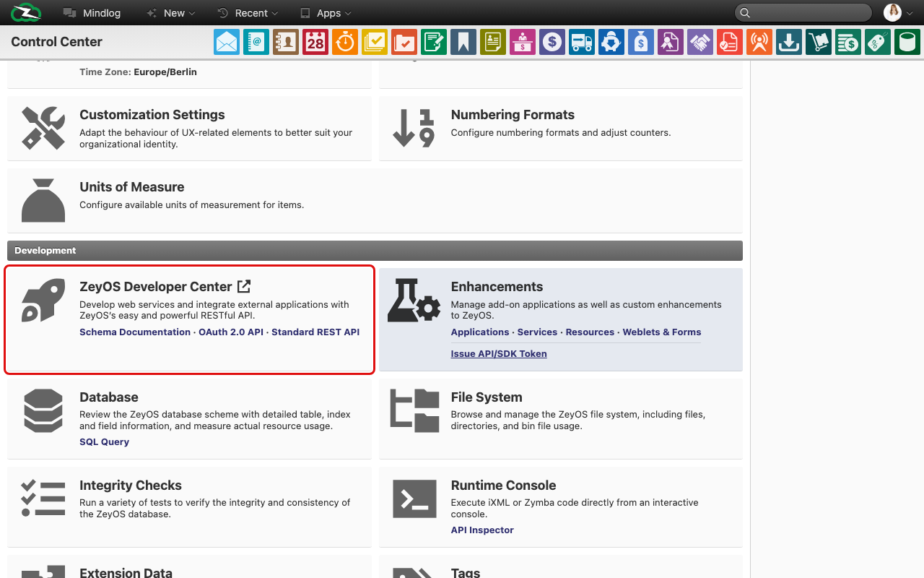Viewport: 924px width, 578px height.
Task: Open the download tray icon
Action: click(x=789, y=42)
